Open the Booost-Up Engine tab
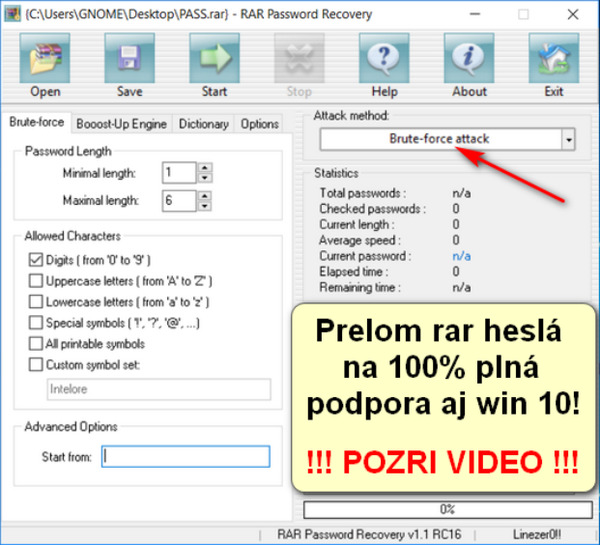 coord(121,124)
